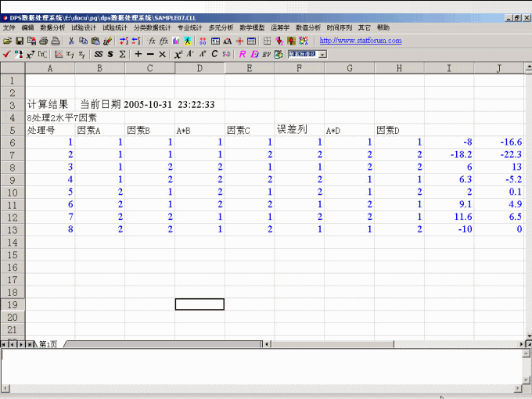Click the Open file folder icon

pos(7,41)
